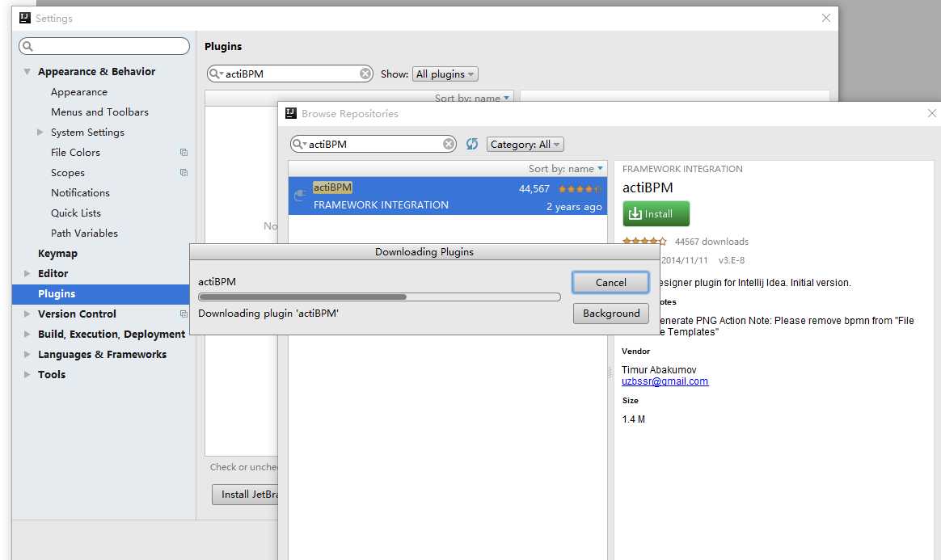
Task: Click the actiBPM download progress bar
Action: [379, 297]
